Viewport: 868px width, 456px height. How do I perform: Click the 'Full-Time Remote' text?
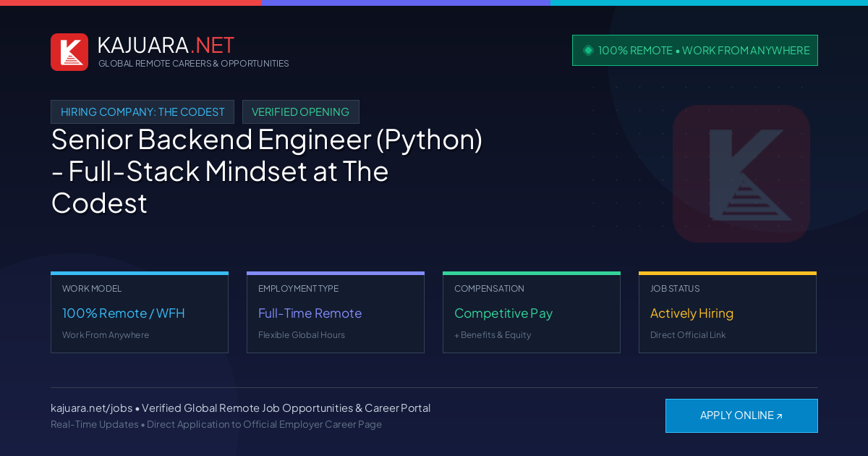pyautogui.click(x=310, y=313)
